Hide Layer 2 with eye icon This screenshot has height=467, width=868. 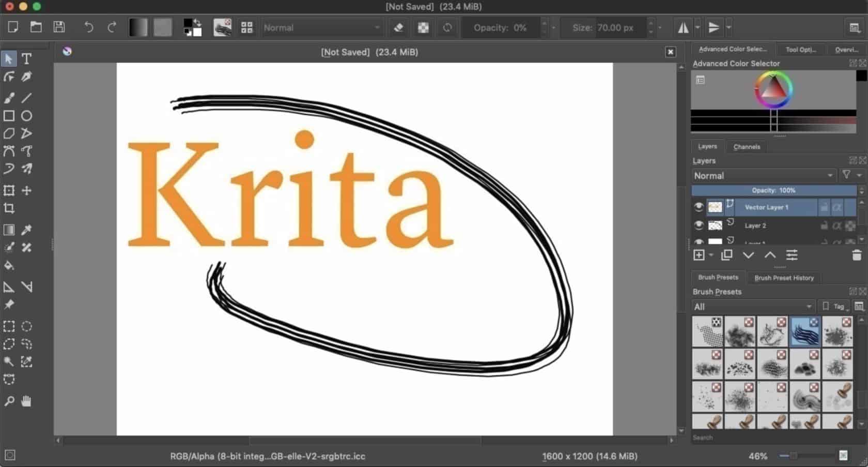(699, 225)
